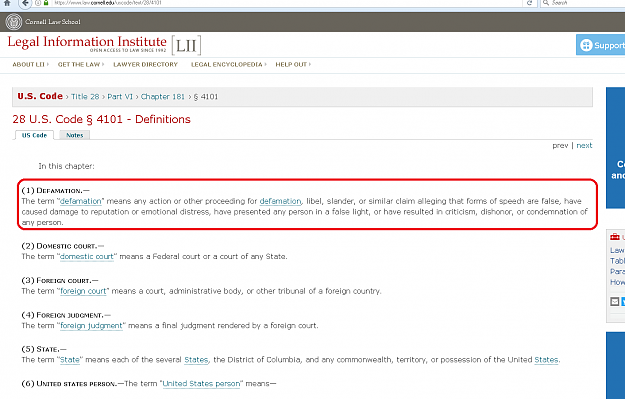
Task: Click Part VI breadcrumb link
Action: pos(120,97)
